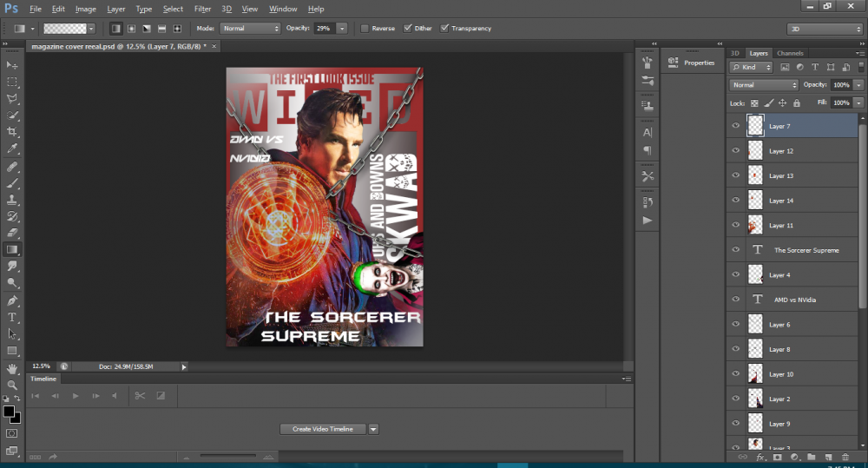868x468 pixels.
Task: Hide The Sorcerer Supreme text layer
Action: (x=736, y=250)
